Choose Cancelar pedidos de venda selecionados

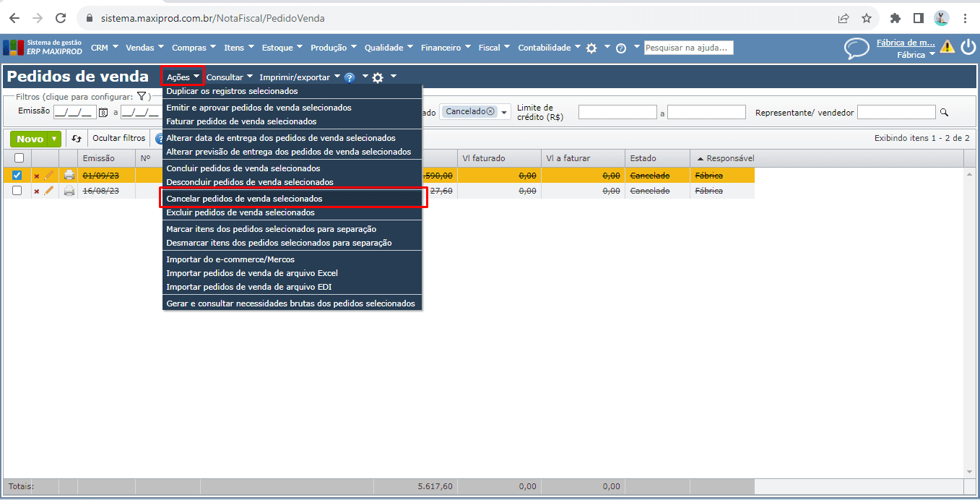coord(292,198)
